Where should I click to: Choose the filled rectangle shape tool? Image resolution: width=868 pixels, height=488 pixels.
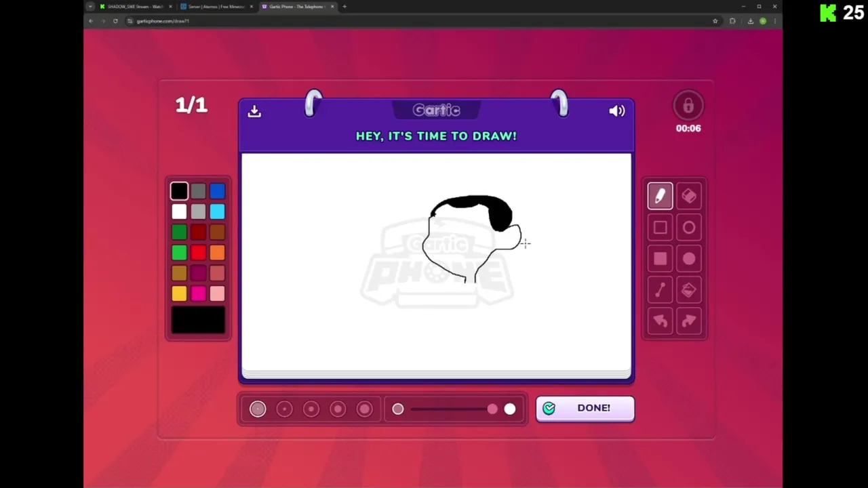[660, 259]
